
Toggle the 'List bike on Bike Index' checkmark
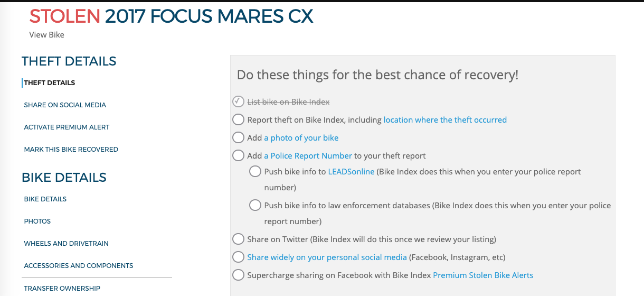(x=238, y=101)
